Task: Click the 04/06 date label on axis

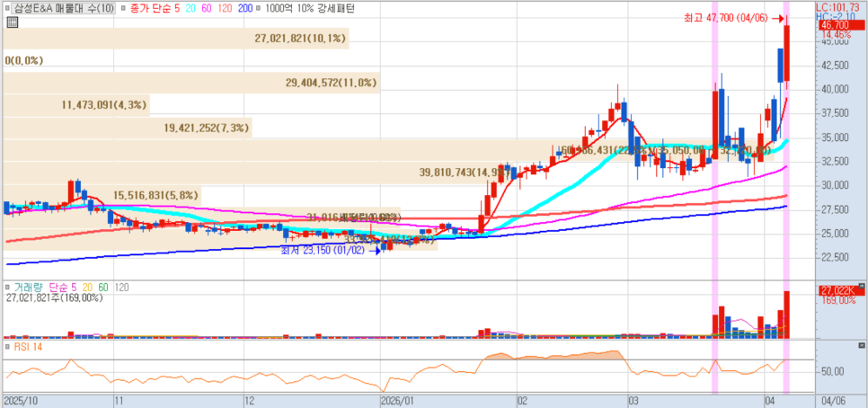Action: [x=834, y=400]
